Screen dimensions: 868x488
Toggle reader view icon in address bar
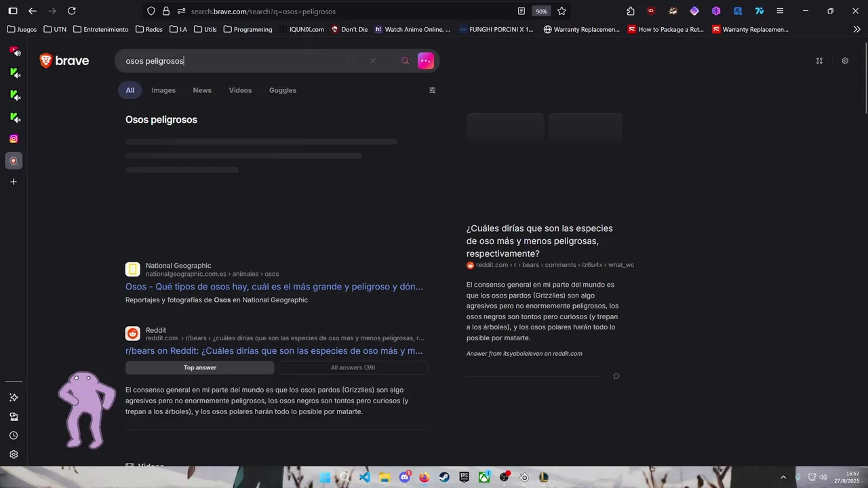(521, 11)
